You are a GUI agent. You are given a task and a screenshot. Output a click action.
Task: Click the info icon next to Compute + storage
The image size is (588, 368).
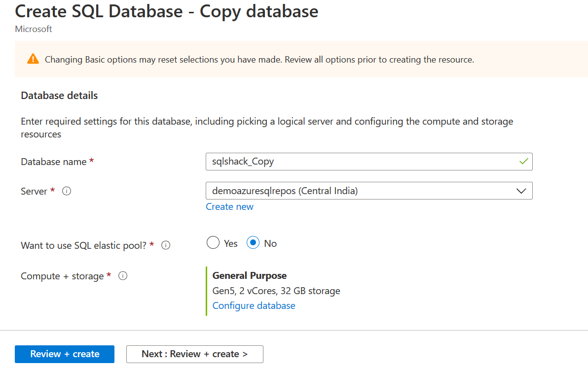[x=123, y=276]
